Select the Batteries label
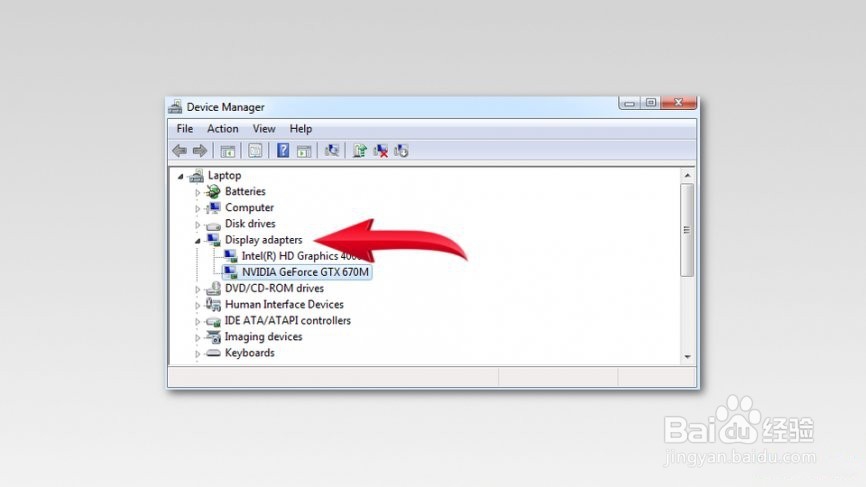The height and width of the screenshot is (487, 866). [245, 192]
